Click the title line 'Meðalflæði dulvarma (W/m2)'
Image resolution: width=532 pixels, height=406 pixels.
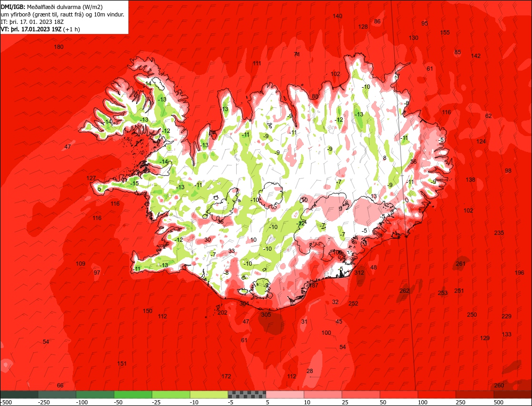(x=64, y=6)
